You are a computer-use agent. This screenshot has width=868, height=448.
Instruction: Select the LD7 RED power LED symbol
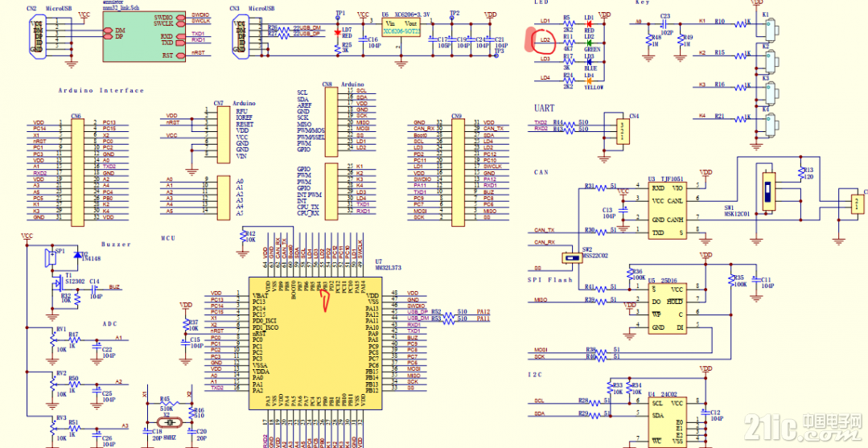click(x=337, y=33)
